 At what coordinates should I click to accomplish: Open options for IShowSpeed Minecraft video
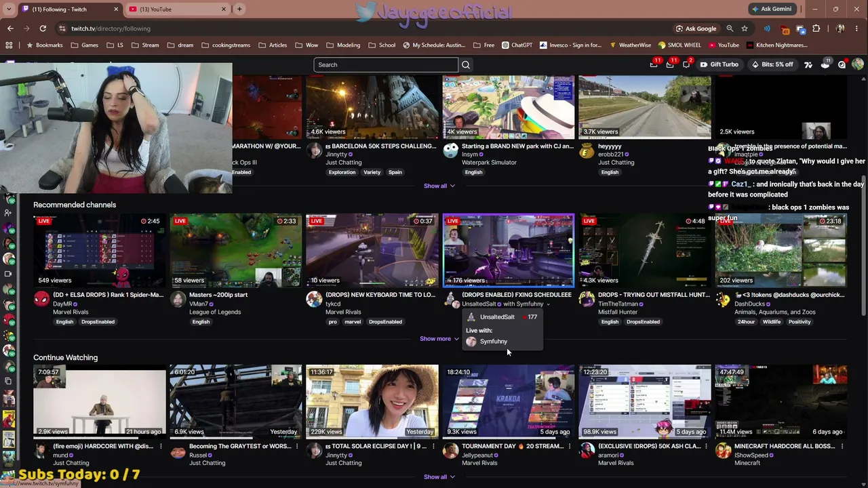point(842,447)
